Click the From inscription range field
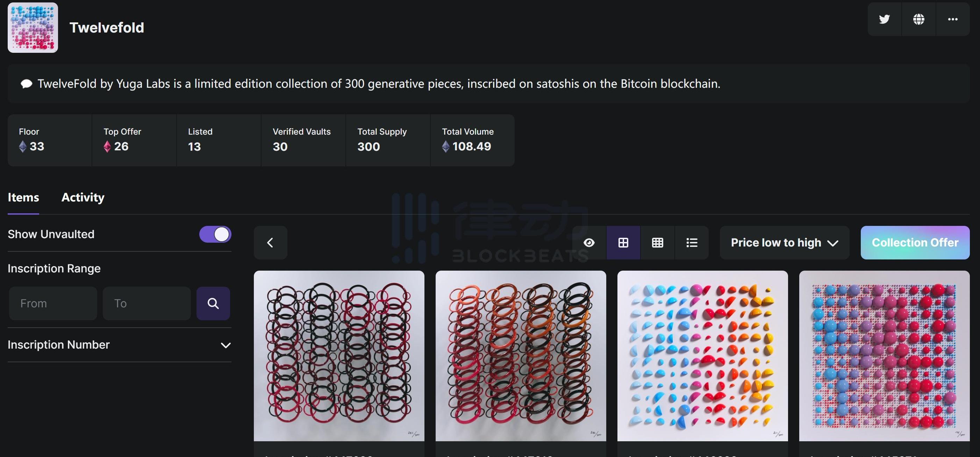Image resolution: width=980 pixels, height=457 pixels. [x=53, y=303]
